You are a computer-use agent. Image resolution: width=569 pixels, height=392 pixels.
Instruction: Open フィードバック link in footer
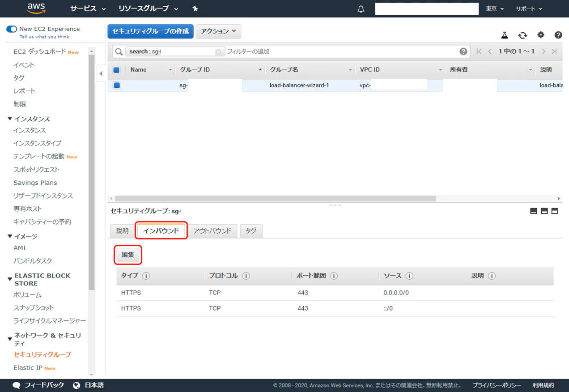point(44,385)
